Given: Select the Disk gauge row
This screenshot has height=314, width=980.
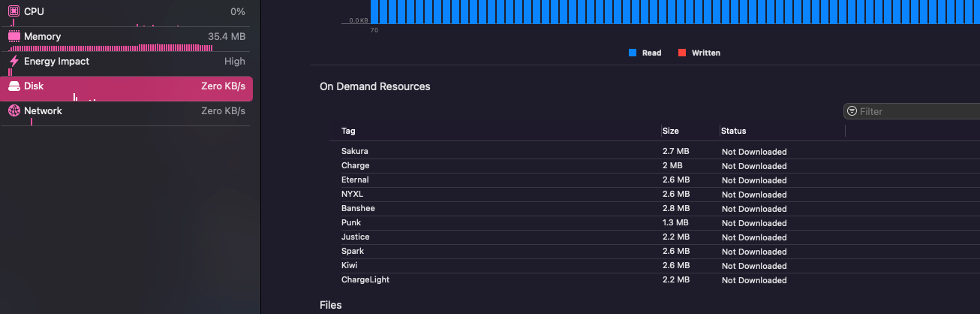Looking at the screenshot, I should (x=127, y=88).
